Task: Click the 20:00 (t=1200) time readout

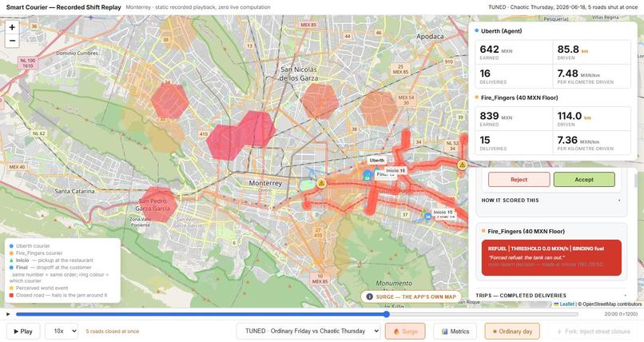Action: click(621, 314)
